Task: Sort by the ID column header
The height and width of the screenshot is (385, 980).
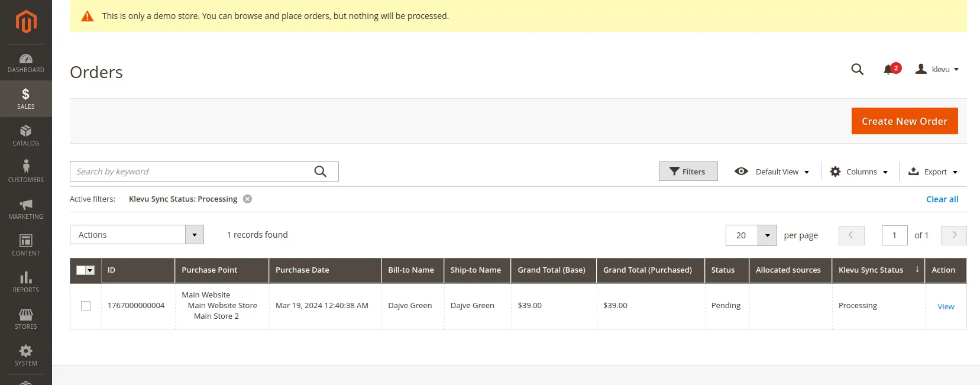Action: 138,270
